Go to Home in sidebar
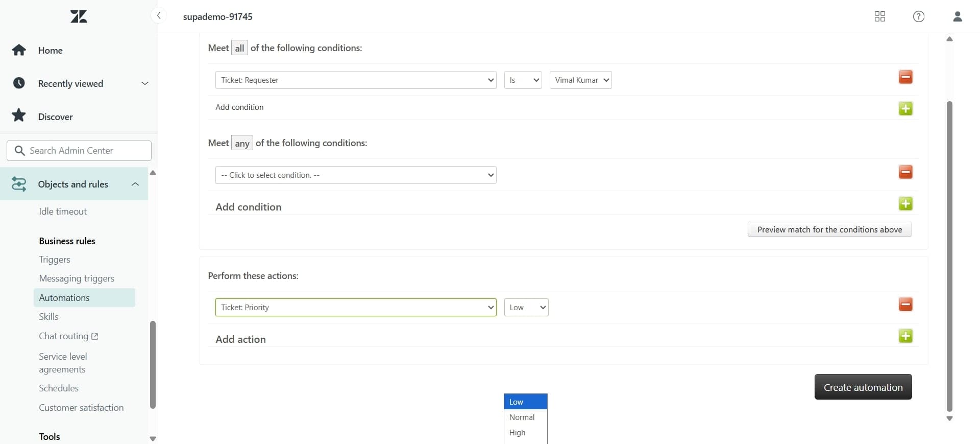Image resolution: width=980 pixels, height=444 pixels. tap(50, 51)
